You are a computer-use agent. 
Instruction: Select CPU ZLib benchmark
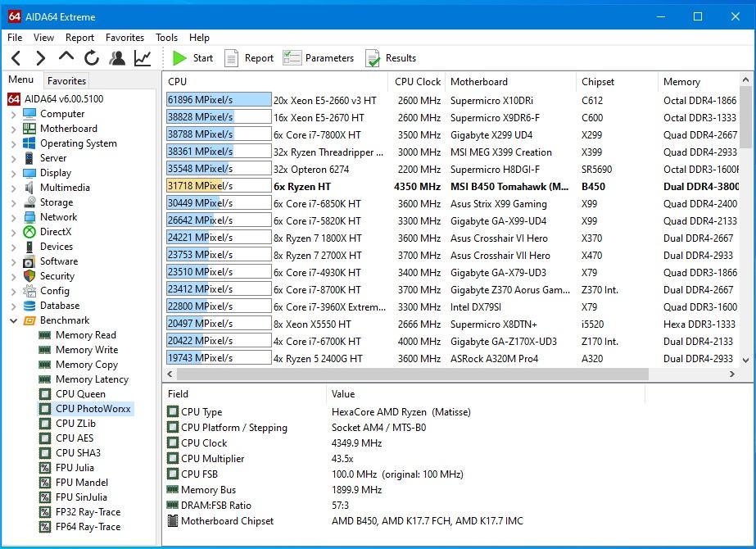[75, 424]
